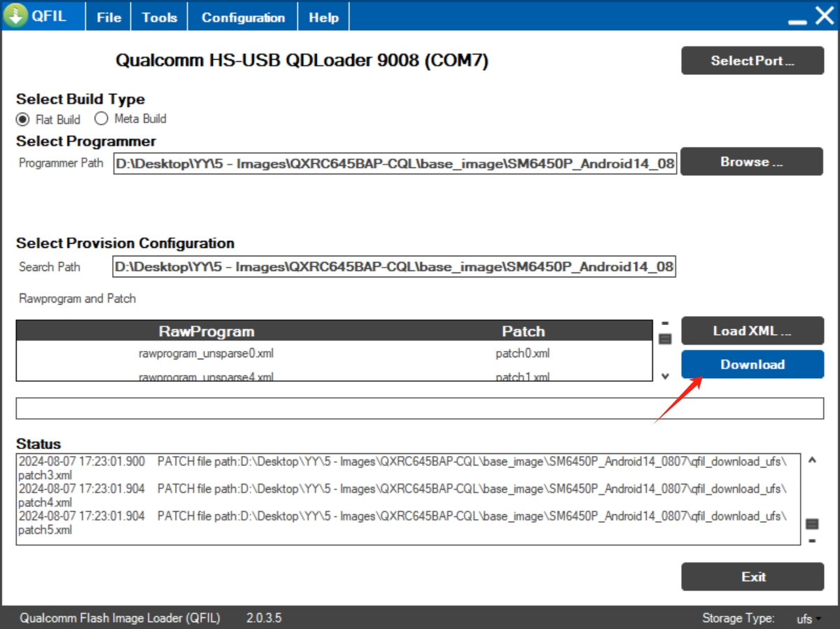Expand the RawProgram list with the down chevron
840x629 pixels.
click(665, 376)
